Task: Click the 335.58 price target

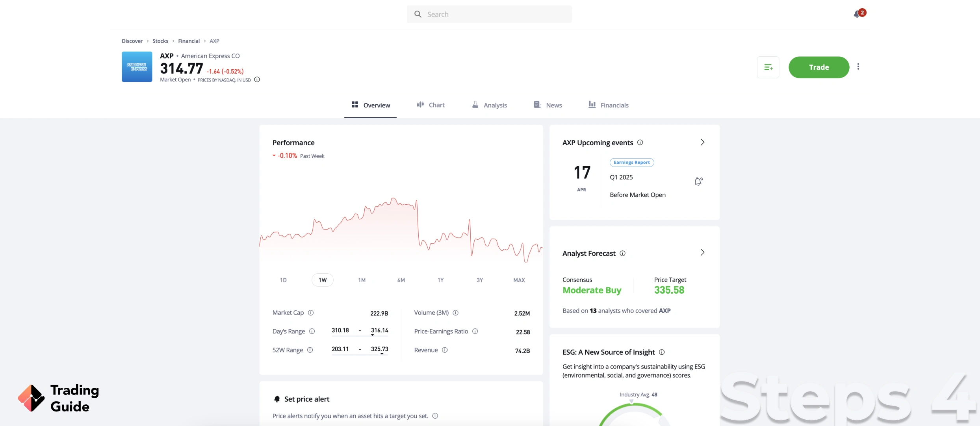Action: coord(669,290)
